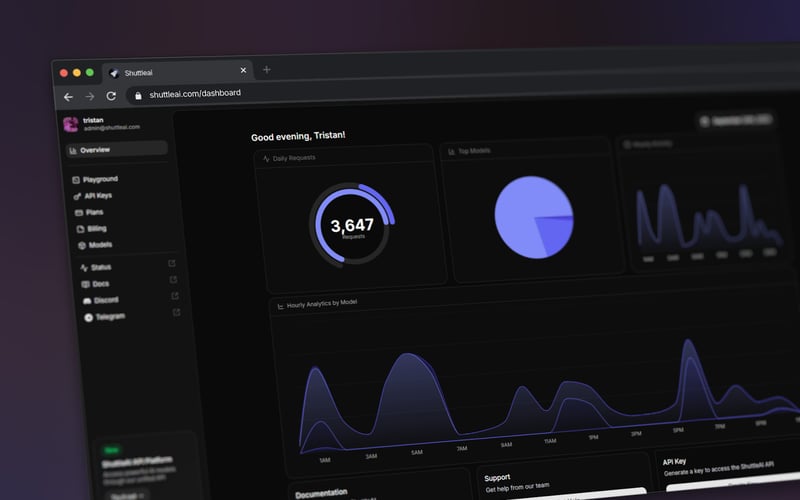Open the Docs link in the sidebar
The image size is (800, 500).
click(x=96, y=284)
